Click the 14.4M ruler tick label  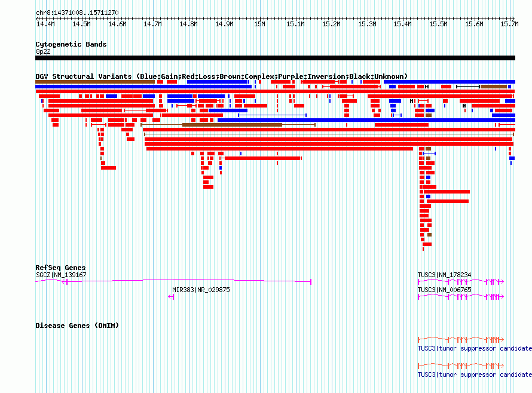(45, 24)
